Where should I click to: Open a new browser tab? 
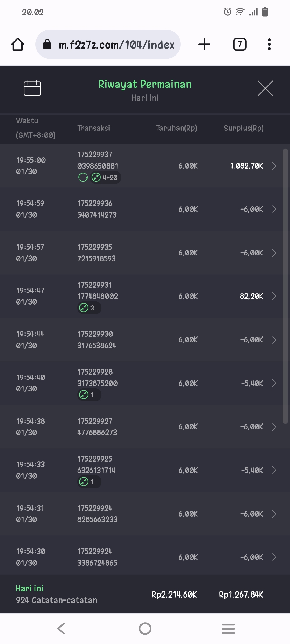pos(204,44)
